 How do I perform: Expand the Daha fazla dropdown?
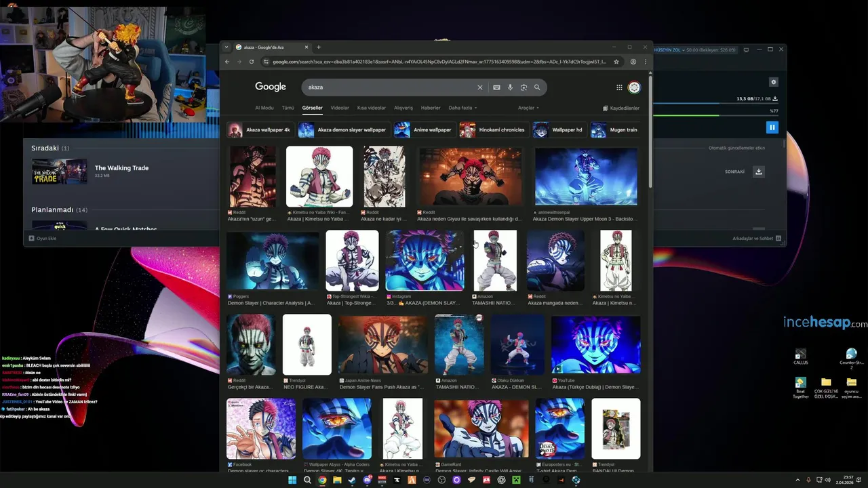click(462, 108)
